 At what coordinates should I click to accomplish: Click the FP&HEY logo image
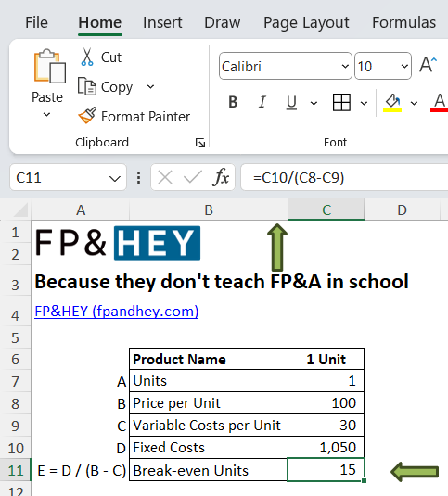tap(118, 243)
